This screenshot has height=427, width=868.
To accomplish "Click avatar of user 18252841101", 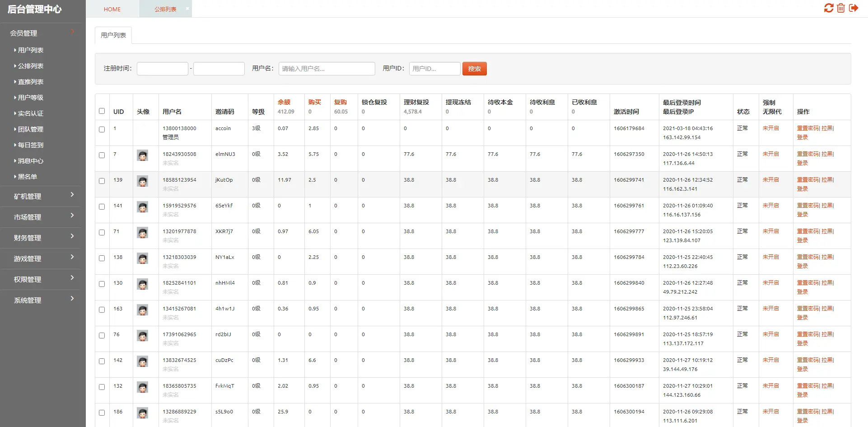I will 143,285.
